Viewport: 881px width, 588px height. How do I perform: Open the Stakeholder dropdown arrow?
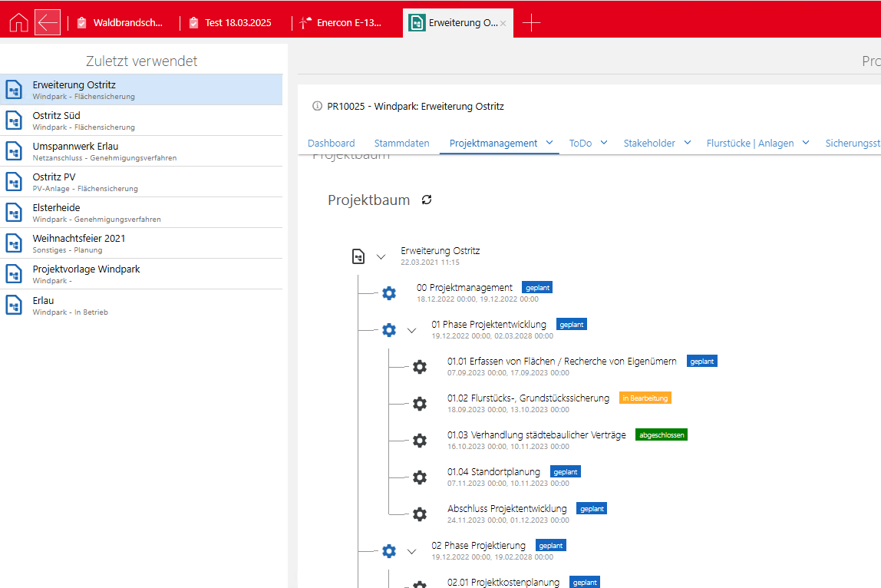click(688, 143)
